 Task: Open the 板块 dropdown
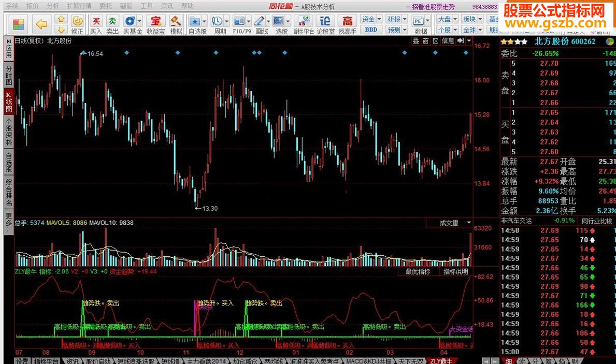[472, 19]
